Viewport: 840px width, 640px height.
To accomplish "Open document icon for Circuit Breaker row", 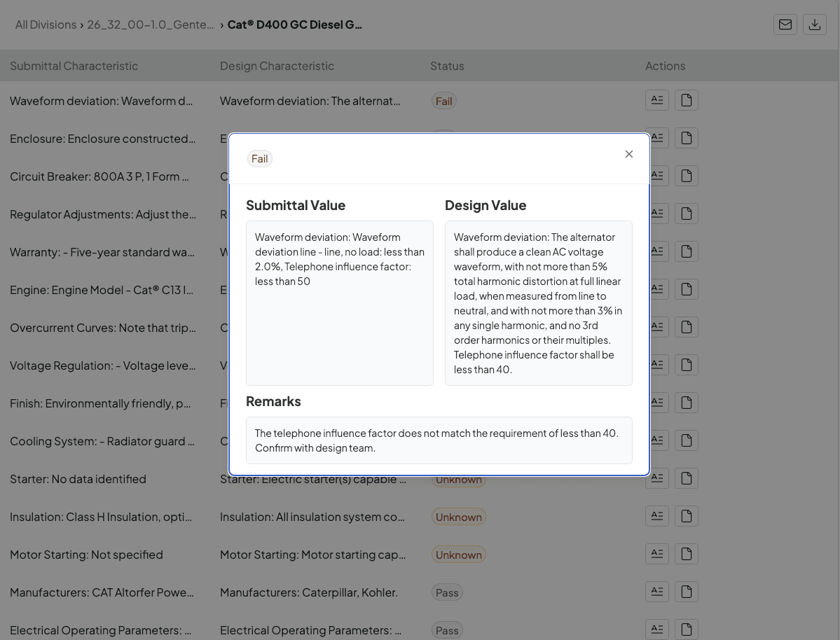I will pos(687,176).
